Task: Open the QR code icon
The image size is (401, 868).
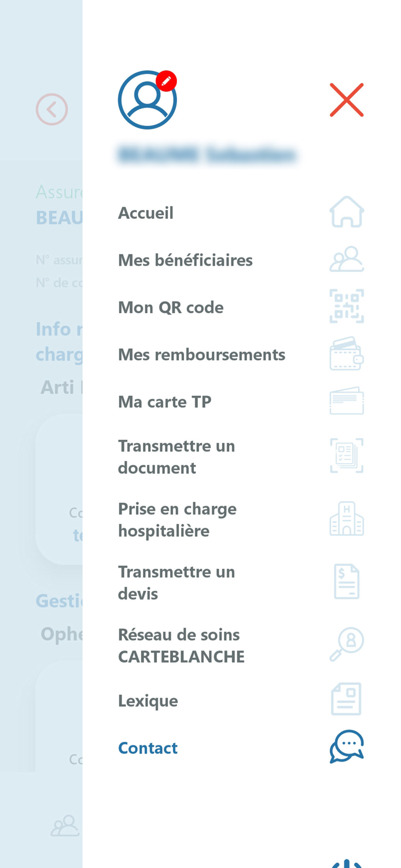Action: (x=347, y=306)
